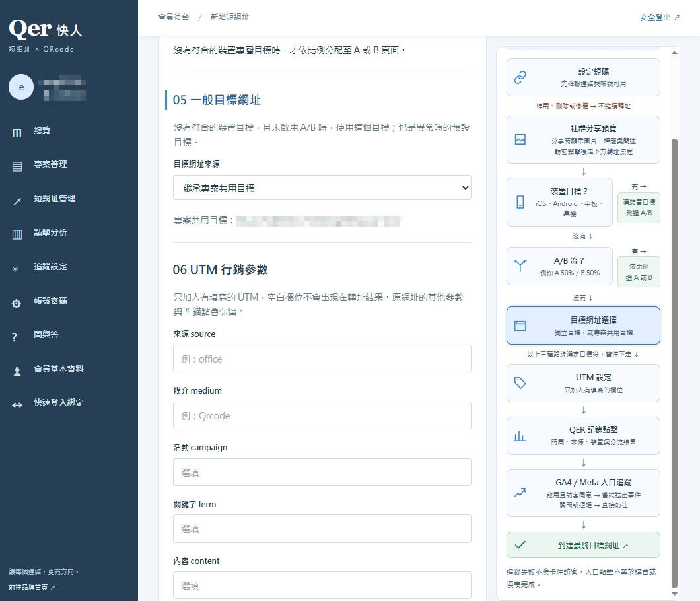
Task: Click the 追蹤設定 target icon
Action: pos(15,269)
